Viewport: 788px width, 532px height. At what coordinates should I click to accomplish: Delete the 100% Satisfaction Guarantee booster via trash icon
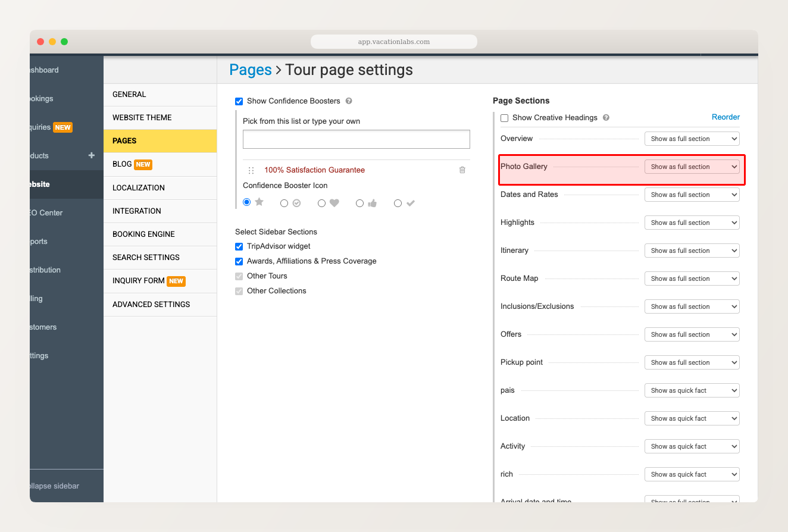pyautogui.click(x=462, y=170)
